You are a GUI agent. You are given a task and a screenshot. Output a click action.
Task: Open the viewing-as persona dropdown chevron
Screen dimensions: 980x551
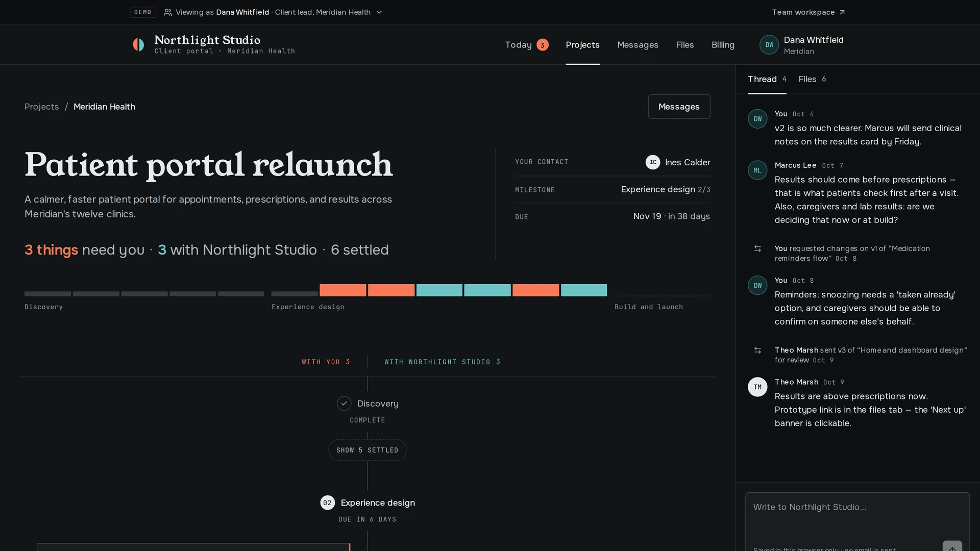(x=379, y=12)
